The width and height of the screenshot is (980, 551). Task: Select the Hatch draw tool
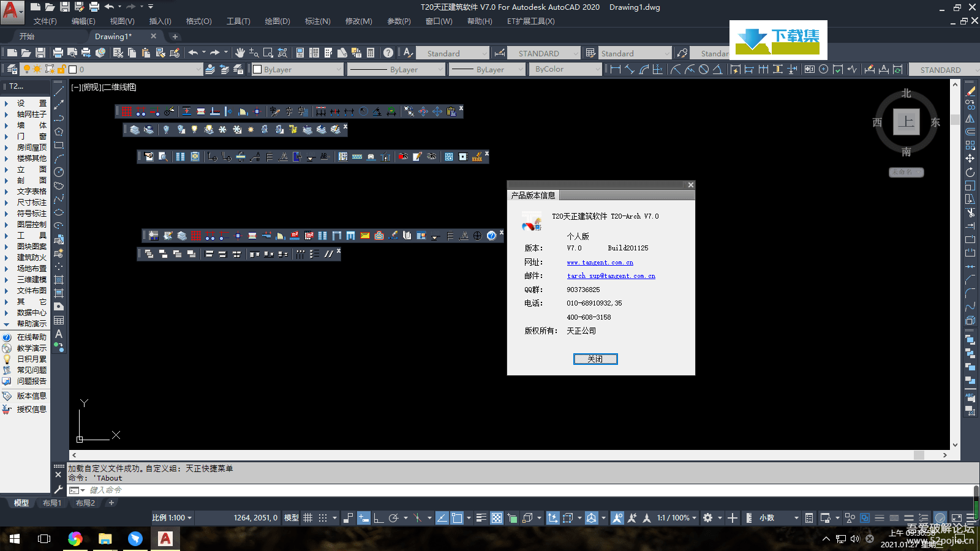coord(59,280)
